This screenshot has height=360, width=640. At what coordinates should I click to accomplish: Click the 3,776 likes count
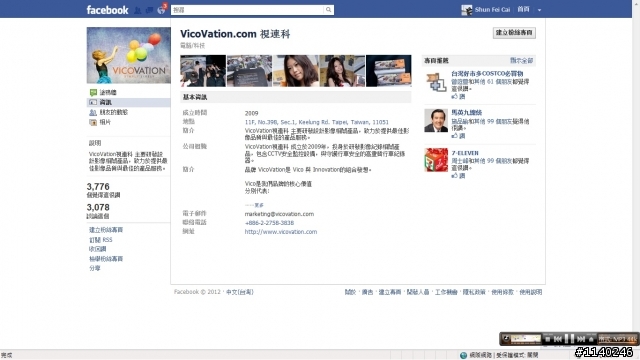(98, 187)
